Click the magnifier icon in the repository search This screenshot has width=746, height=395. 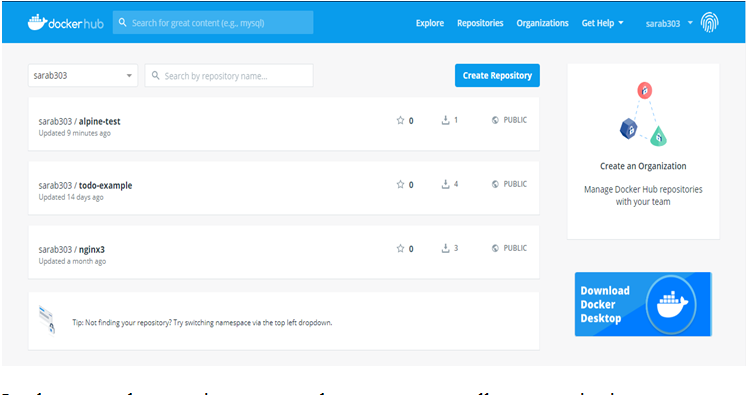155,75
